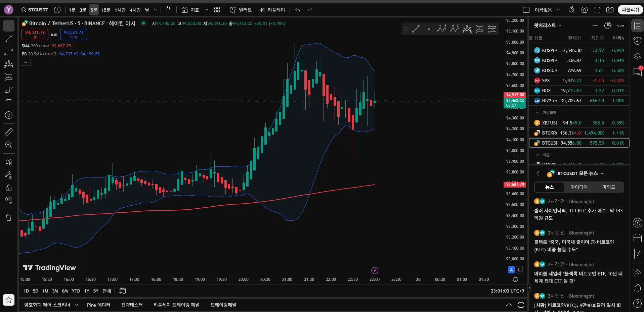Select the 15분 timeframe button

point(106,10)
